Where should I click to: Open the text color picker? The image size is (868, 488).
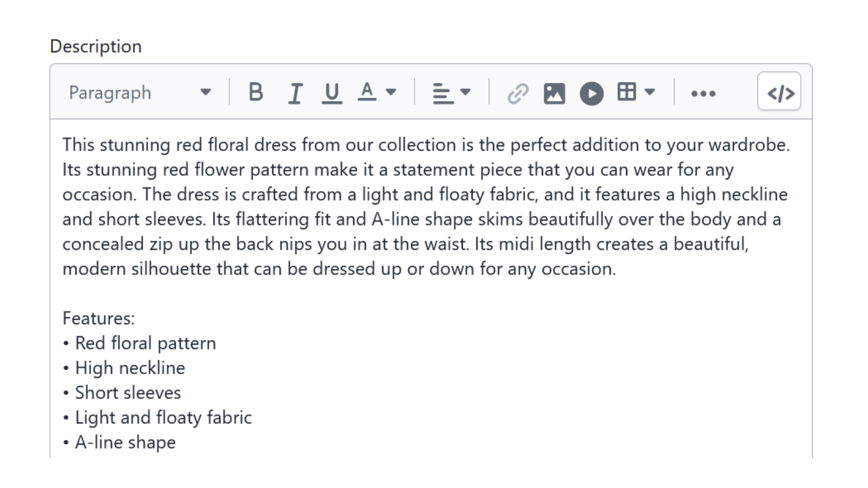pyautogui.click(x=377, y=93)
